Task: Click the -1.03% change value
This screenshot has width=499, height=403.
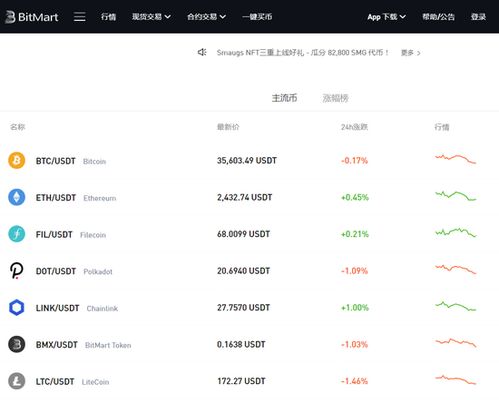Action: pos(354,344)
